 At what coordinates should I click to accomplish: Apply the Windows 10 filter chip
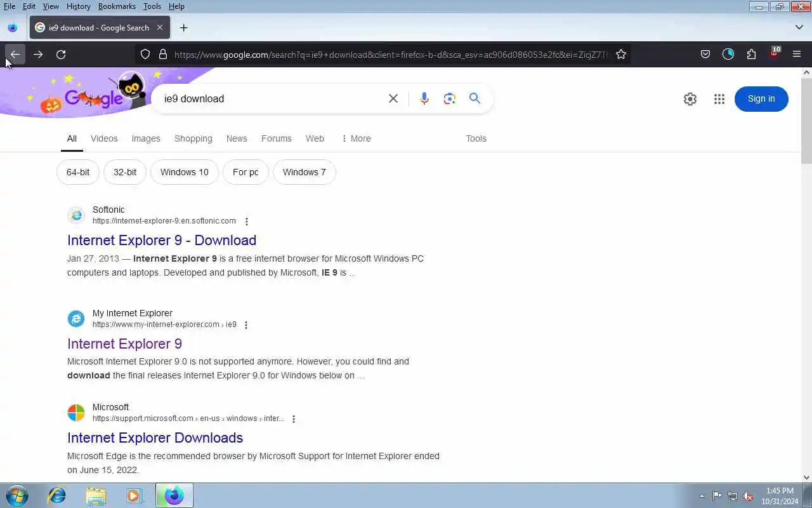pos(185,172)
